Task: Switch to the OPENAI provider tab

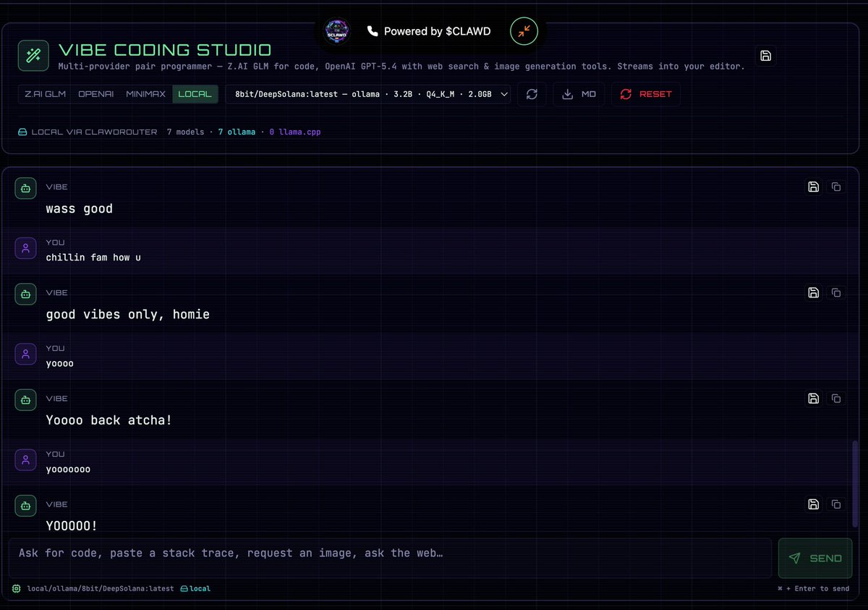Action: point(96,94)
